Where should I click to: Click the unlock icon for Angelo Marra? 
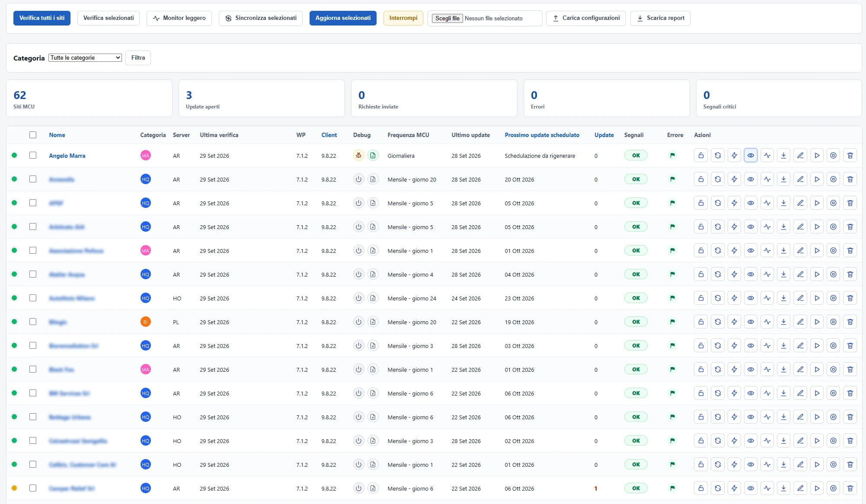point(701,156)
